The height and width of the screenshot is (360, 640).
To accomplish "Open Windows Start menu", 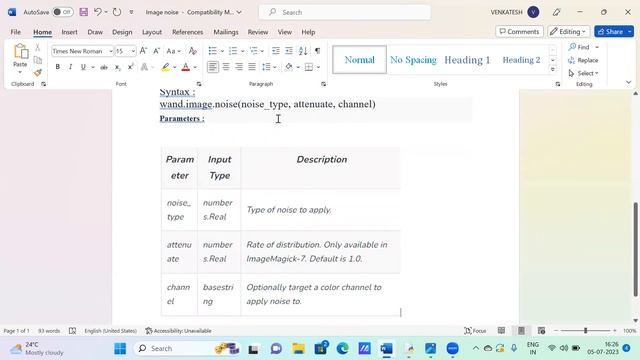I will click(x=120, y=349).
